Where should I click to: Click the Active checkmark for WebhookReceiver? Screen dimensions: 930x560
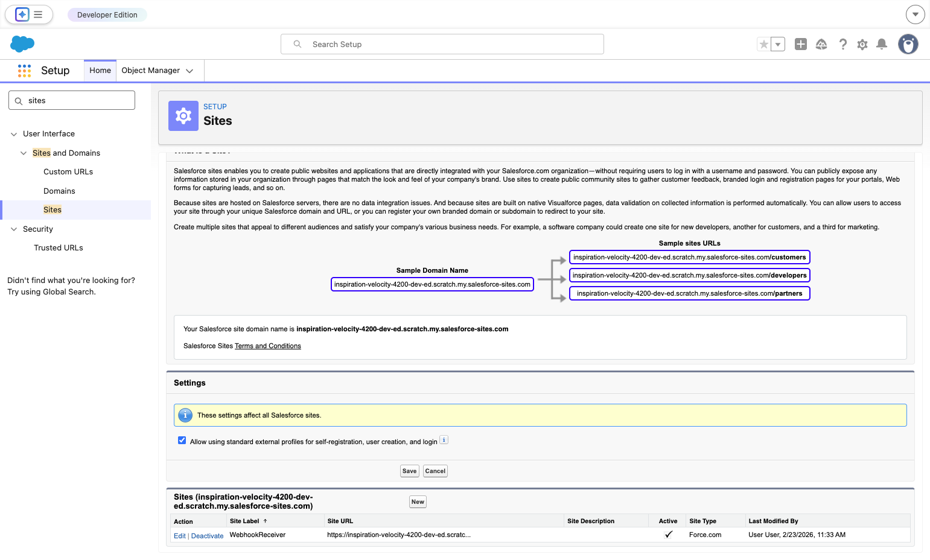click(x=668, y=535)
